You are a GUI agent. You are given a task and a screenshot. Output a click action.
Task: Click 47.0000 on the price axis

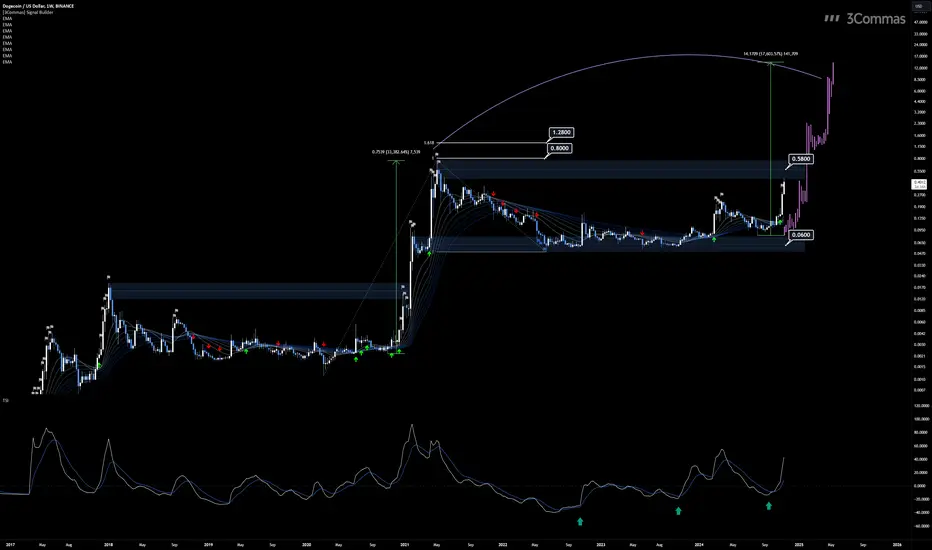(920, 22)
